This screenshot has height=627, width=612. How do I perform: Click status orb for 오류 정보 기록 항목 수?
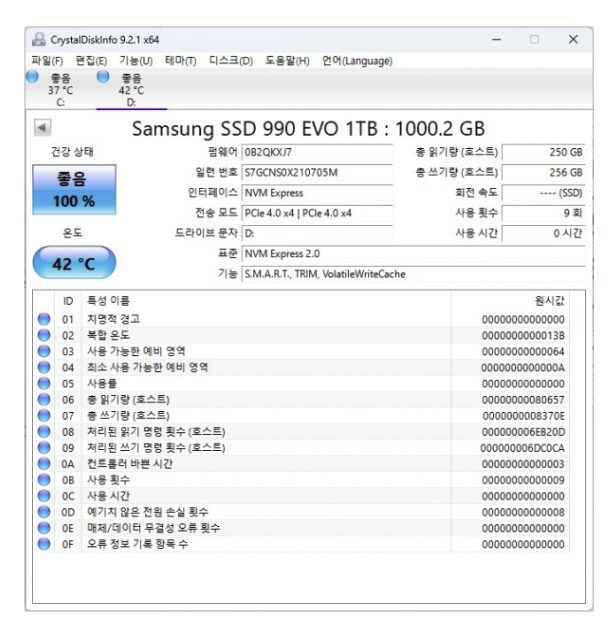(44, 544)
